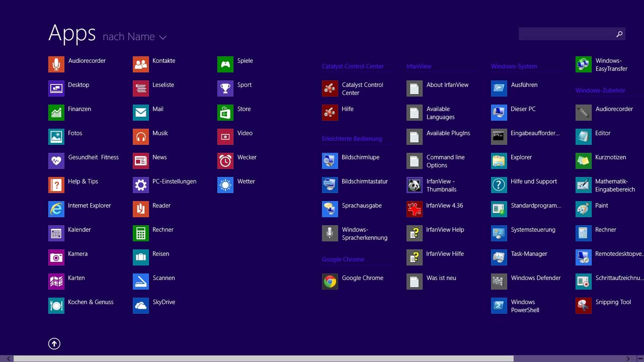The height and width of the screenshot is (362, 644).
Task: Select the IrfanView group header
Action: 419,66
